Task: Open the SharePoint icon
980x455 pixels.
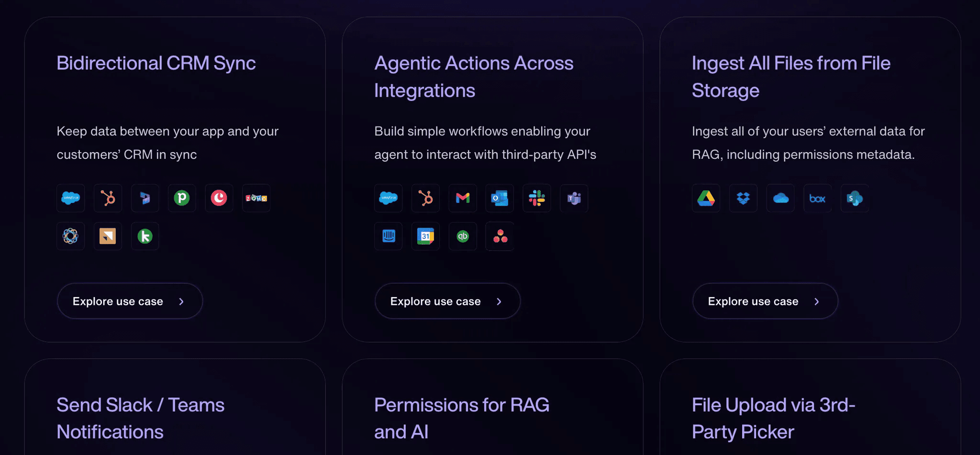Action: pos(855,198)
